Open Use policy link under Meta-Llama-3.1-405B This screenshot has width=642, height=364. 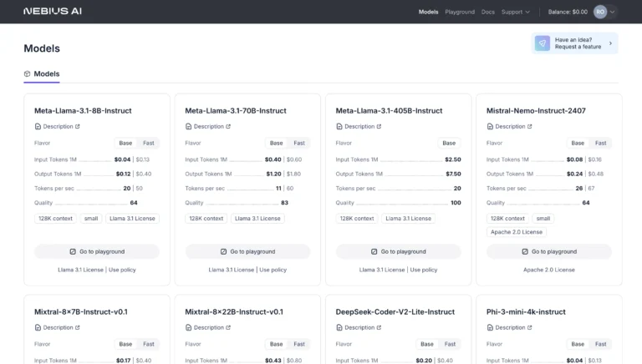[x=423, y=270]
